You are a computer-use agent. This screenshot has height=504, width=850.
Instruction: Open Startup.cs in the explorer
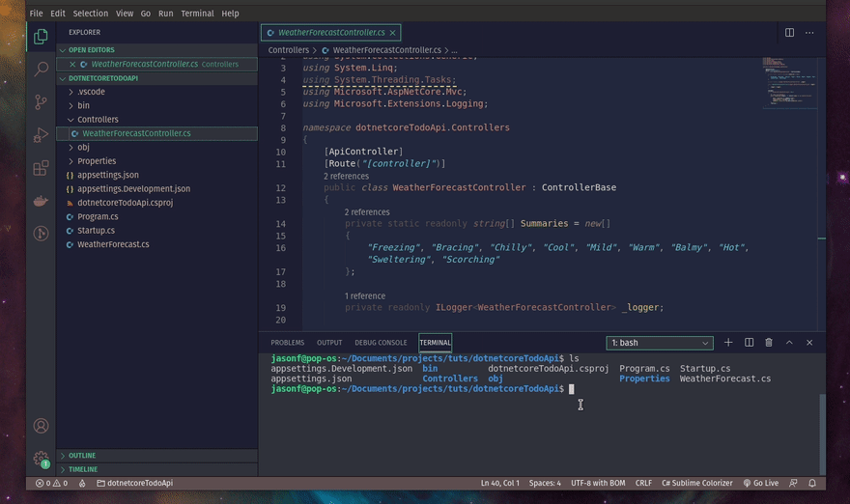pos(157,231)
